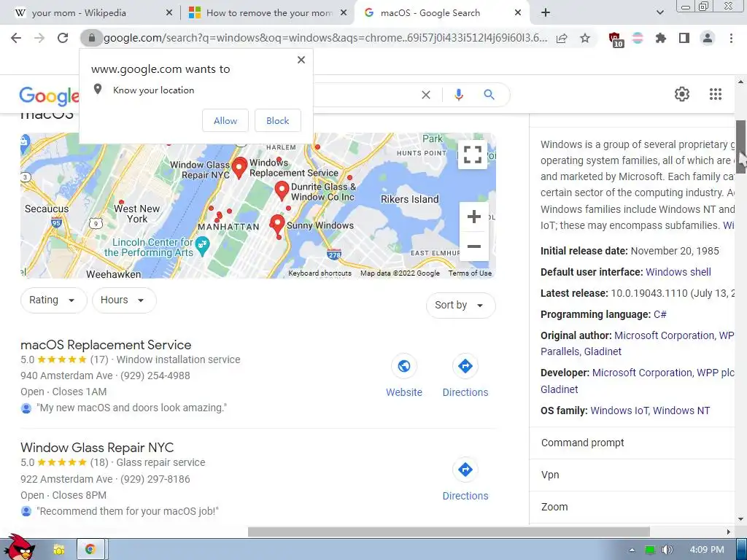Open the Hours filter dropdown
This screenshot has width=747, height=560.
(124, 300)
